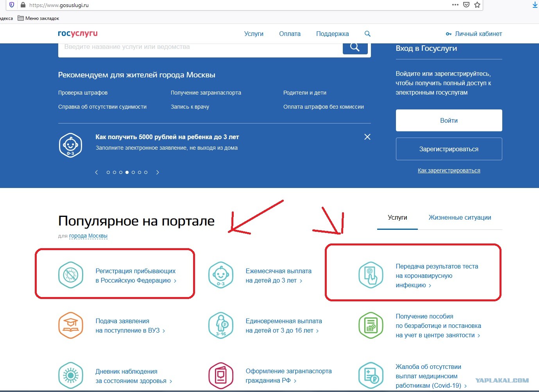
Task: Open the graduation cap university application icon
Action: 71,325
